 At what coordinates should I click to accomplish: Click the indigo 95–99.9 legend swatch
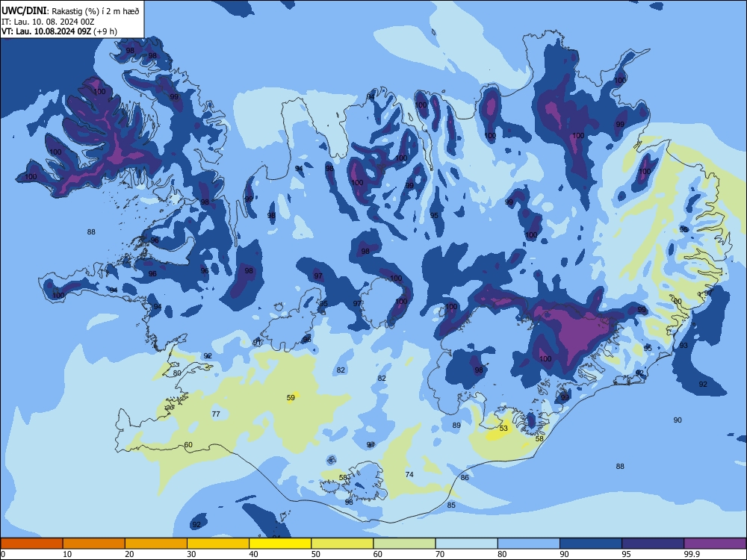pos(653,544)
